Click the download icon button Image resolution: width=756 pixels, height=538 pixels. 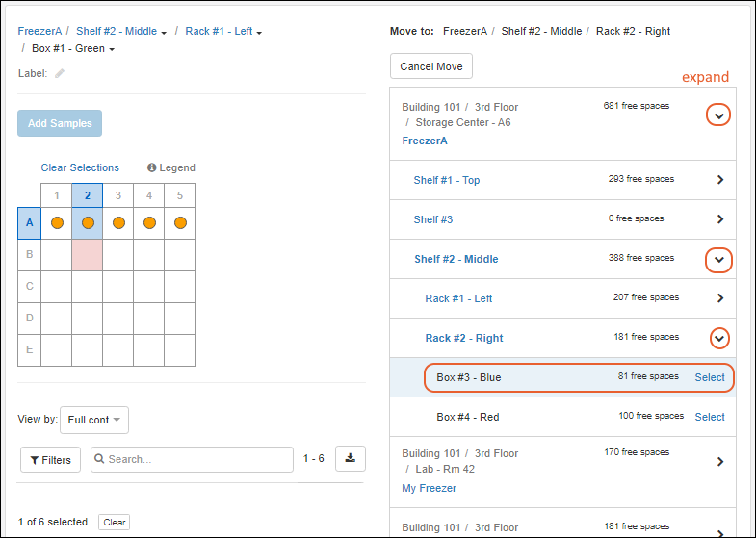350,459
